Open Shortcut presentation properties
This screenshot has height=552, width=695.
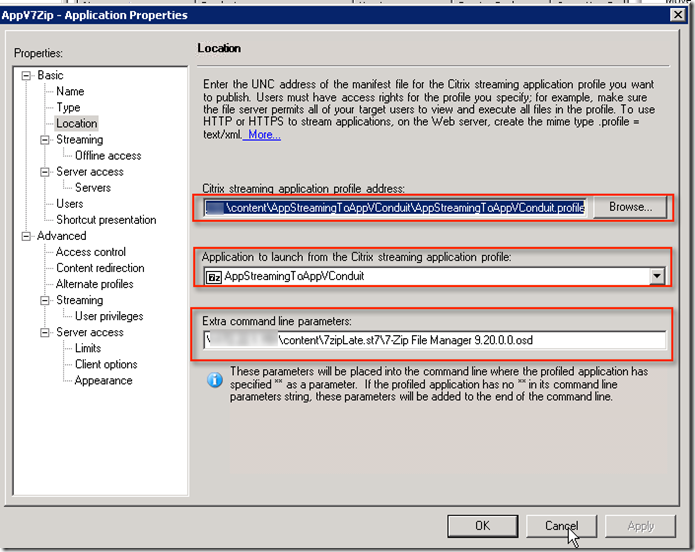click(x=106, y=220)
